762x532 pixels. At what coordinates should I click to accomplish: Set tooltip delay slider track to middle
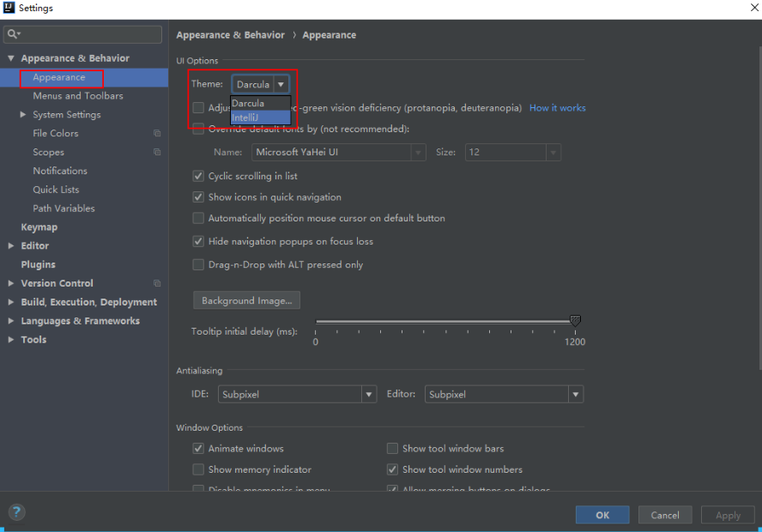[445, 321]
